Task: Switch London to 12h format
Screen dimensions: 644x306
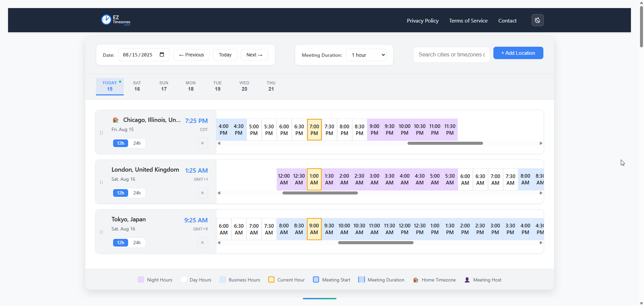Action: click(120, 193)
